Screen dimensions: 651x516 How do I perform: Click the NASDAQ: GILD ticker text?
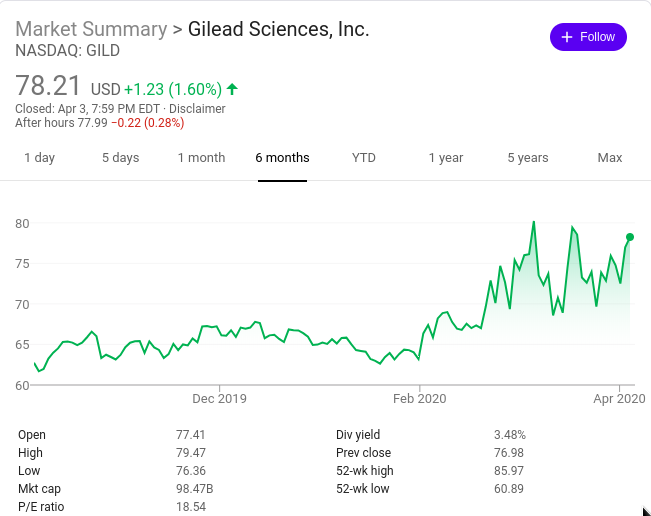pos(68,51)
